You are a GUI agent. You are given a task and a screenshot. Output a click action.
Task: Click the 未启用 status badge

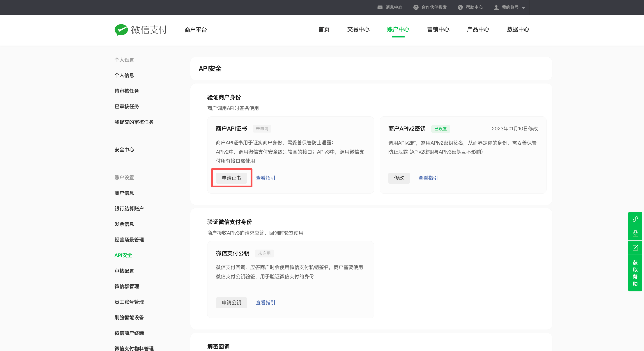(264, 253)
